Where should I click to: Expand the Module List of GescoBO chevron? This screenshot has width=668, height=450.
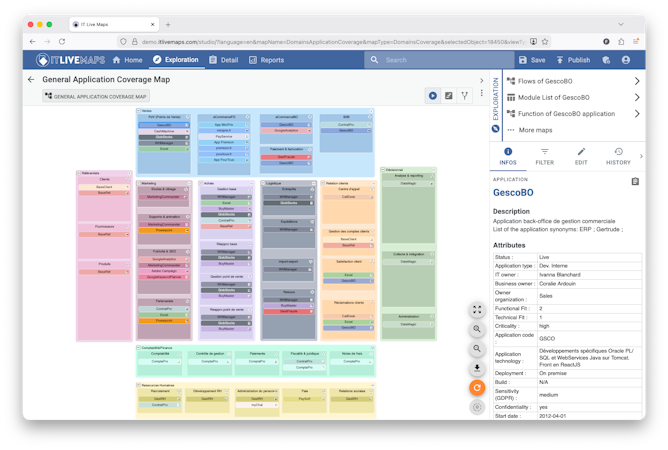(637, 98)
